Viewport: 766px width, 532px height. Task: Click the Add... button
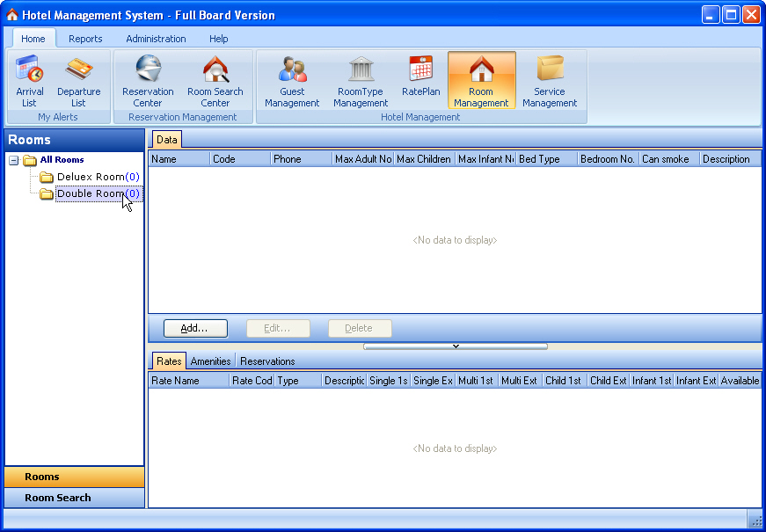point(195,328)
